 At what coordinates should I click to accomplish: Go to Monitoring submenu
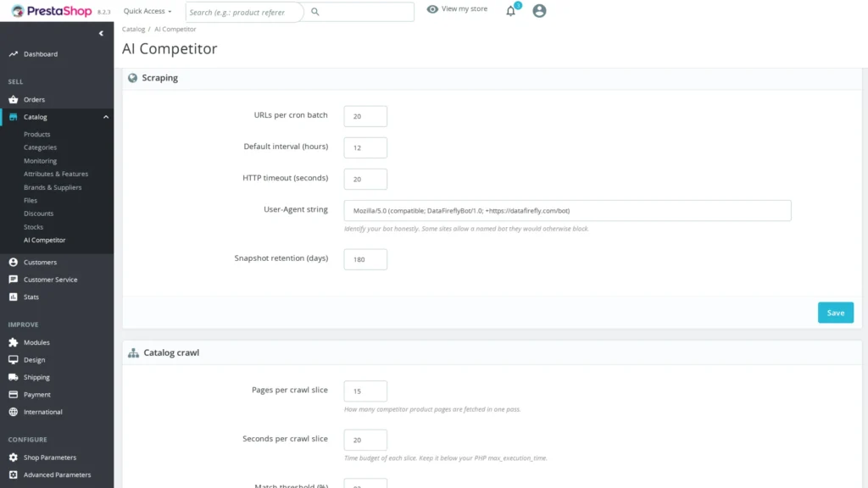click(x=41, y=161)
